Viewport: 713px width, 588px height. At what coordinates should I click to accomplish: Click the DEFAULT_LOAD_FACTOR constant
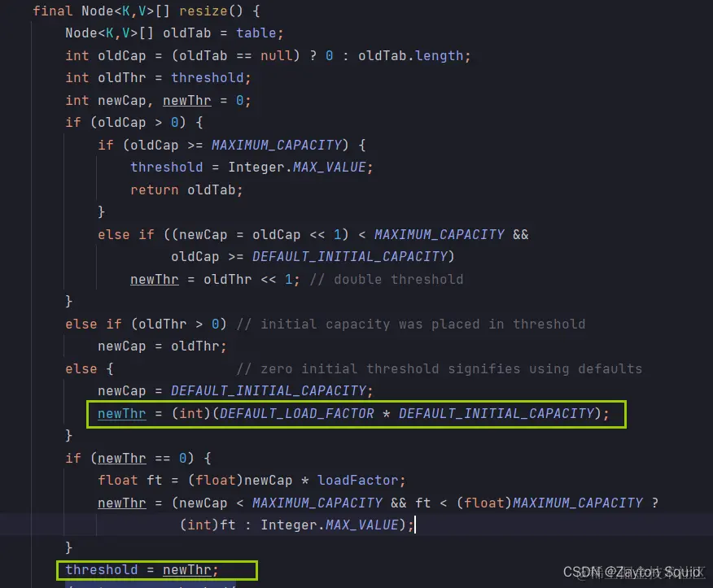tap(297, 413)
